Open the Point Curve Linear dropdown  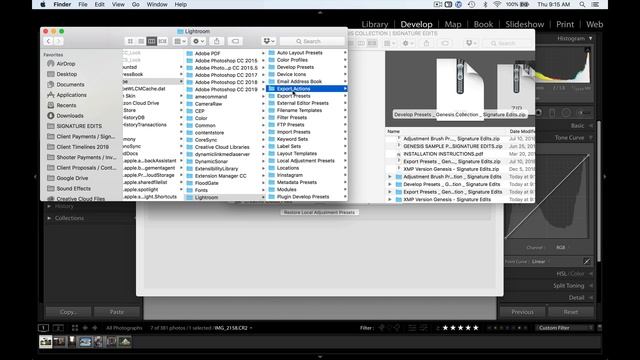[x=541, y=262]
